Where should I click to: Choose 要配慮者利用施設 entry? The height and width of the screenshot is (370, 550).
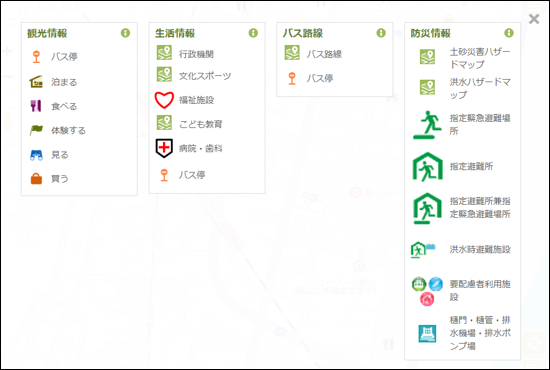pos(479,290)
